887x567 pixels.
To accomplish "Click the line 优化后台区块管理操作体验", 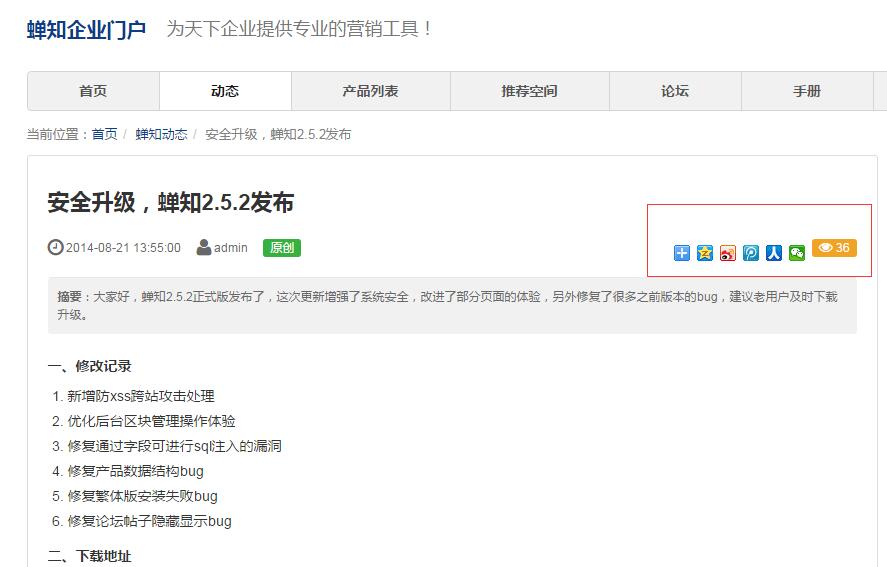I will 152,421.
